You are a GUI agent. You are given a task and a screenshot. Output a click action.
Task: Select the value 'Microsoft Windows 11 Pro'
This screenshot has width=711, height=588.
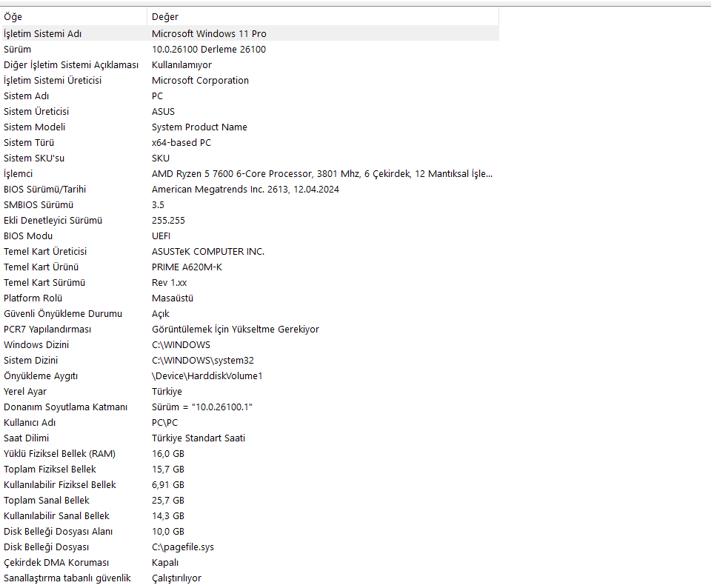tap(209, 33)
